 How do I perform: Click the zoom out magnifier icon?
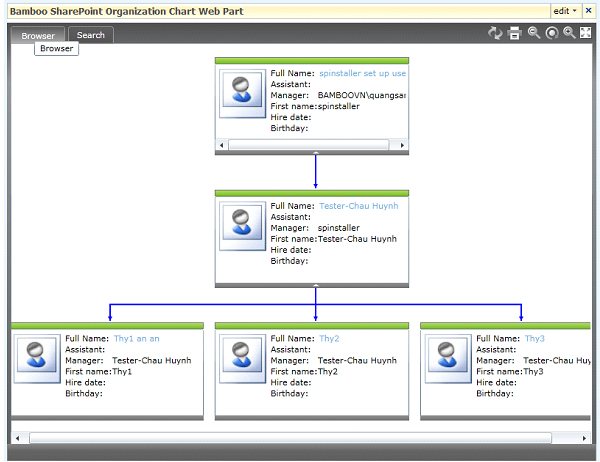pos(533,33)
